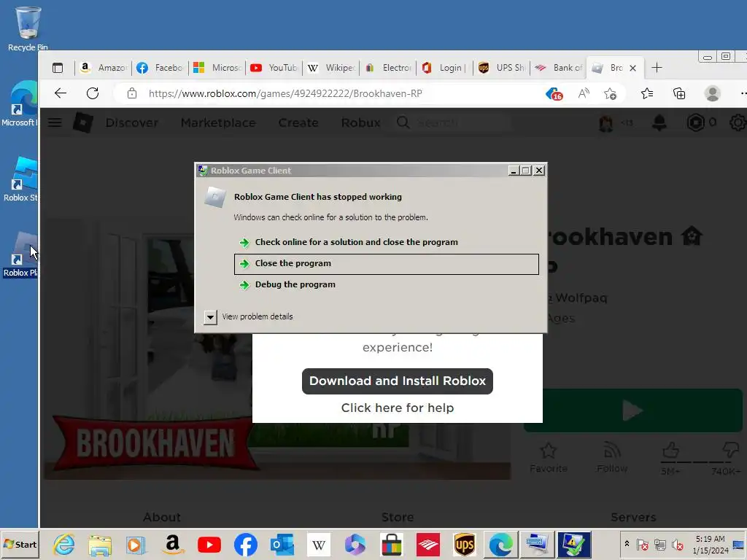Switch to the Servers section tab
Screen dimensions: 747x560
[633, 517]
